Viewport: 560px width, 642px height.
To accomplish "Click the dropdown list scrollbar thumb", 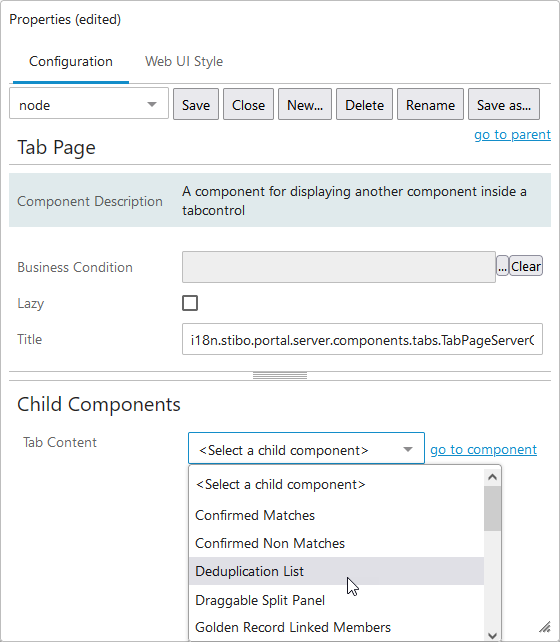I will point(492,508).
